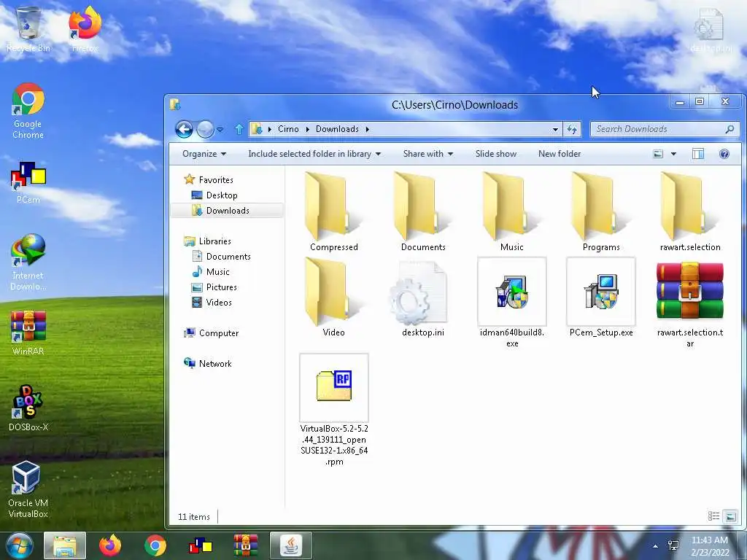Open the view options dropdown arrow
Viewport: 747px width, 560px height.
click(673, 154)
